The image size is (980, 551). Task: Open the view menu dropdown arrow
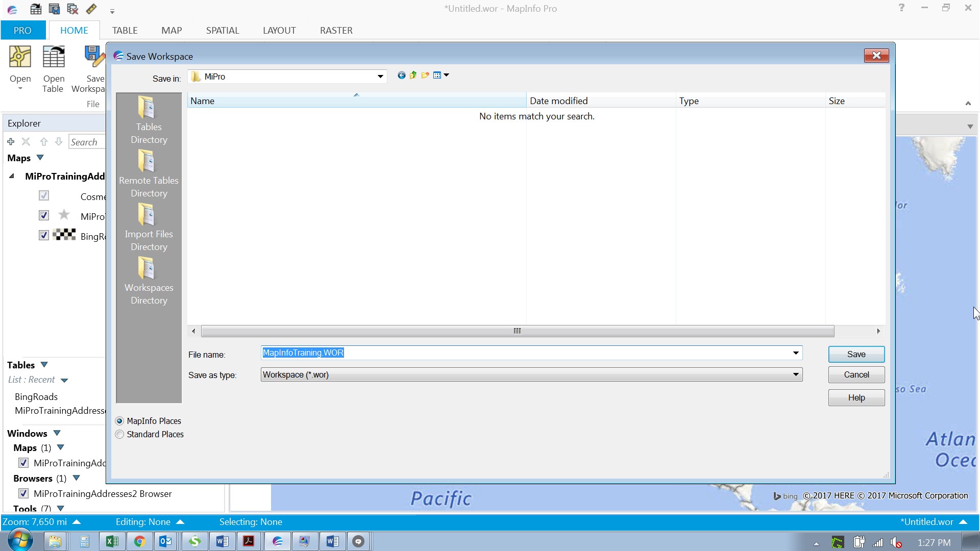(x=447, y=76)
